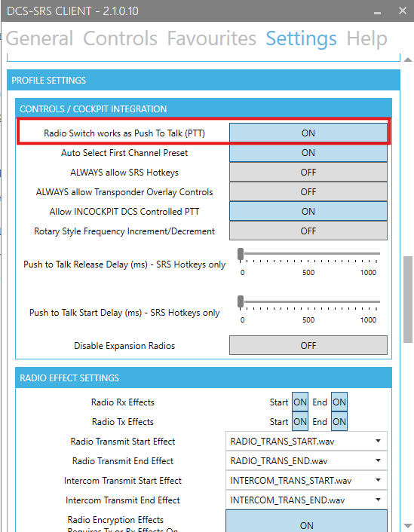The width and height of the screenshot is (414, 532).
Task: Open the Controls tab
Action: click(x=120, y=38)
